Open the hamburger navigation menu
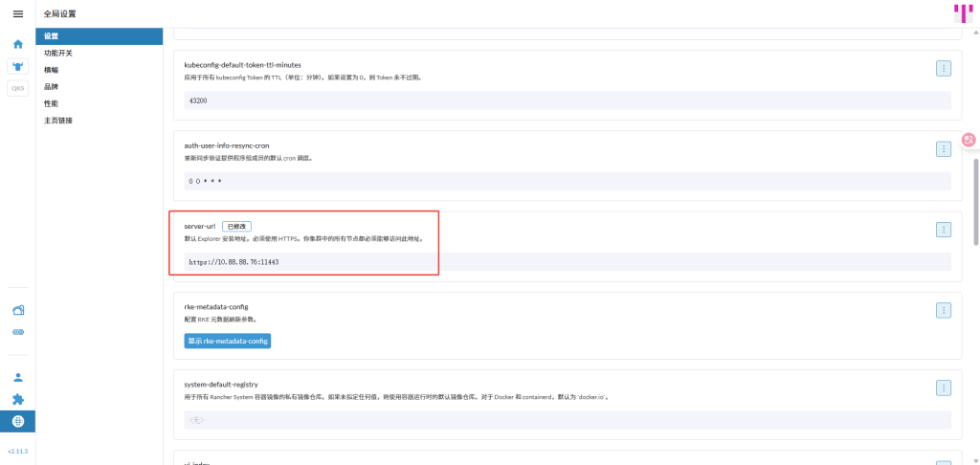 point(17,14)
